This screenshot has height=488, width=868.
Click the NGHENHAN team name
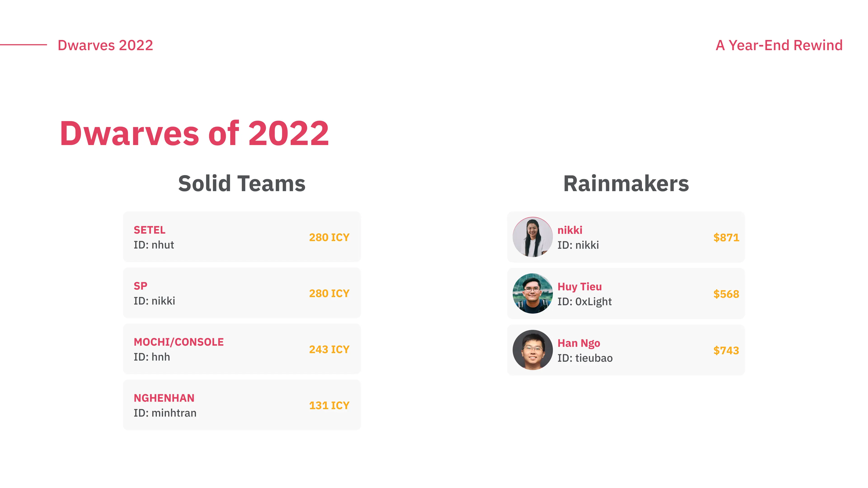(x=164, y=398)
